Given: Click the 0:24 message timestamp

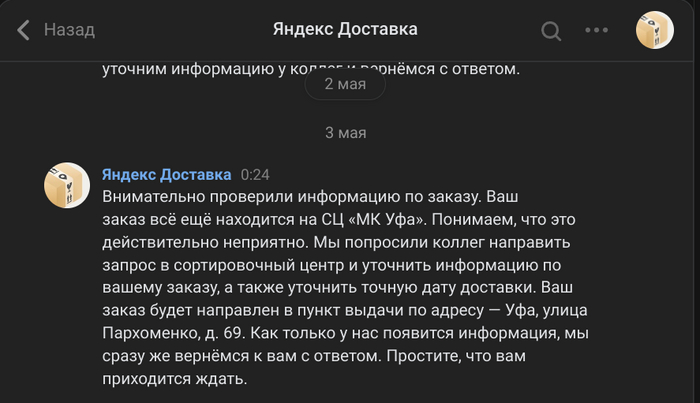Looking at the screenshot, I should coord(255,174).
